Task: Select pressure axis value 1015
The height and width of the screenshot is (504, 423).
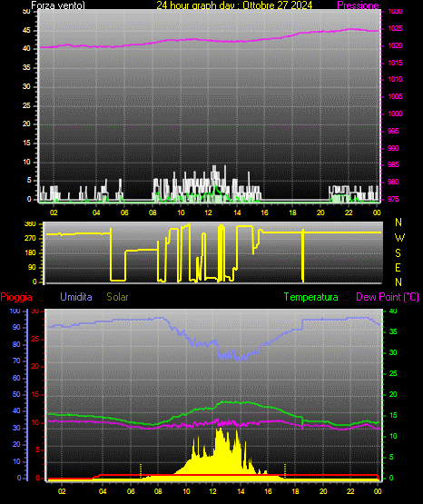Action: (396, 63)
